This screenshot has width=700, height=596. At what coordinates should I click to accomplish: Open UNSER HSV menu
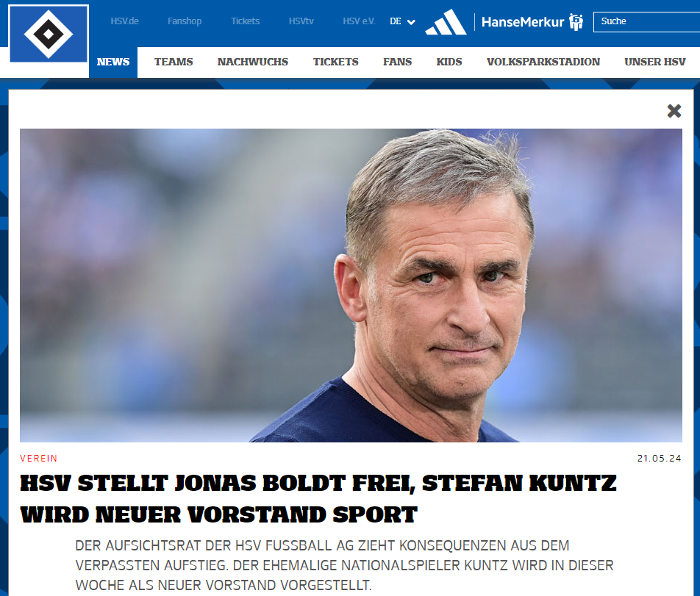point(655,62)
